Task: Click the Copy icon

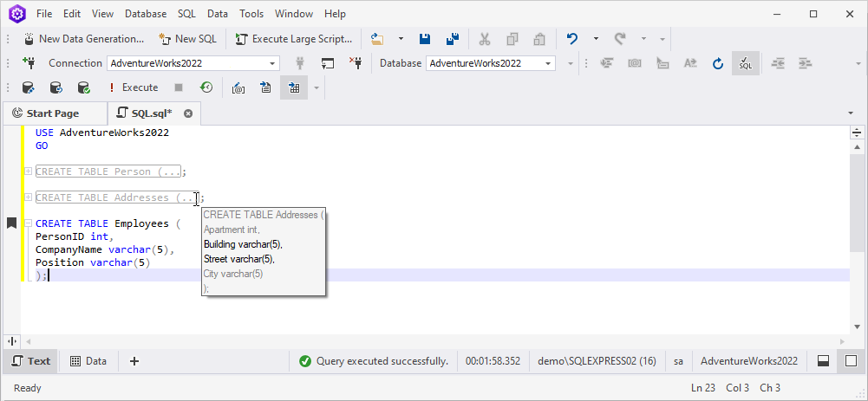Action: coord(512,39)
